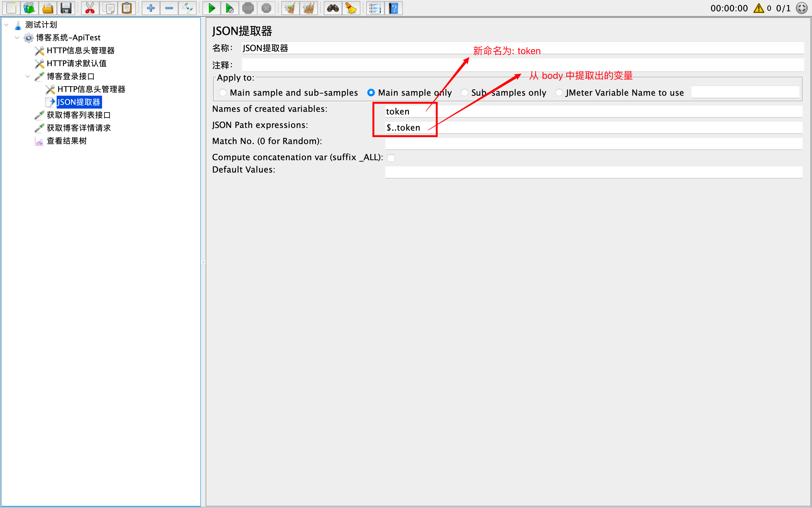Select 博客系统-ApiTest thread group
The width and height of the screenshot is (812, 508).
click(68, 38)
